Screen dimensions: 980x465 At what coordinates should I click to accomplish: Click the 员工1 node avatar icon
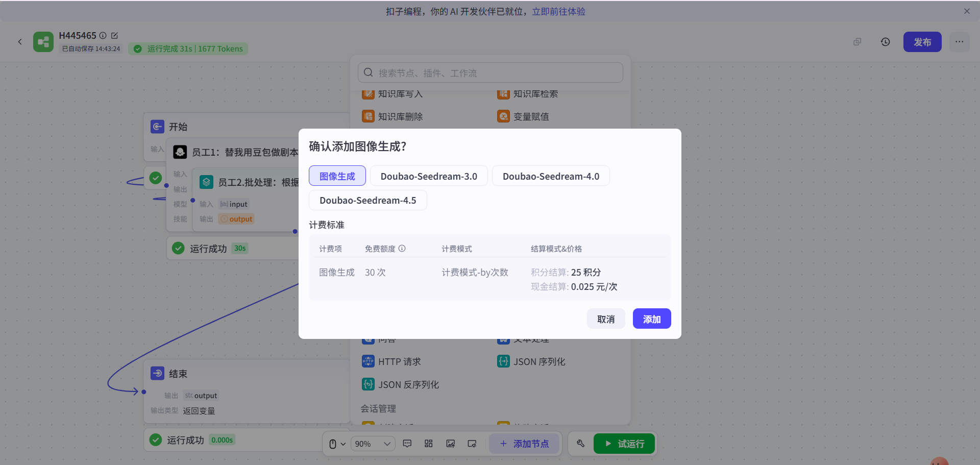180,152
